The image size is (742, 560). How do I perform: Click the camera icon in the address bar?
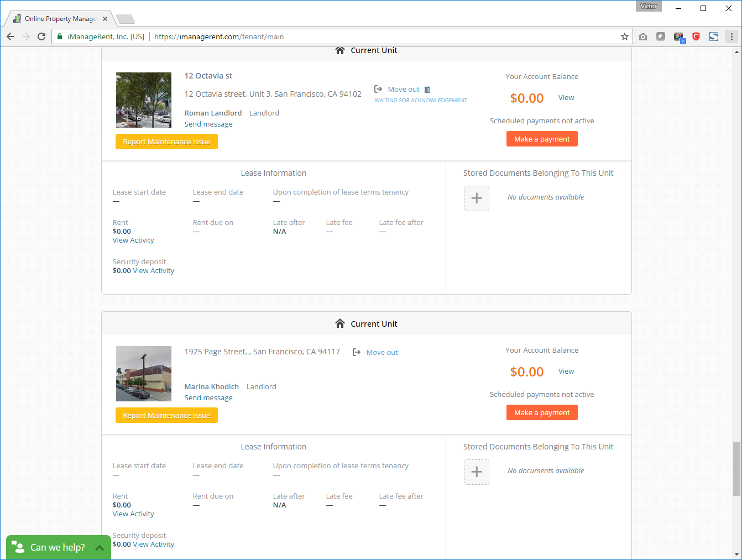(643, 36)
